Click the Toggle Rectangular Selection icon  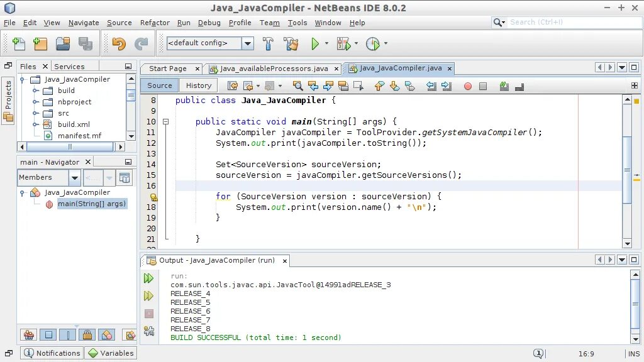click(x=358, y=85)
